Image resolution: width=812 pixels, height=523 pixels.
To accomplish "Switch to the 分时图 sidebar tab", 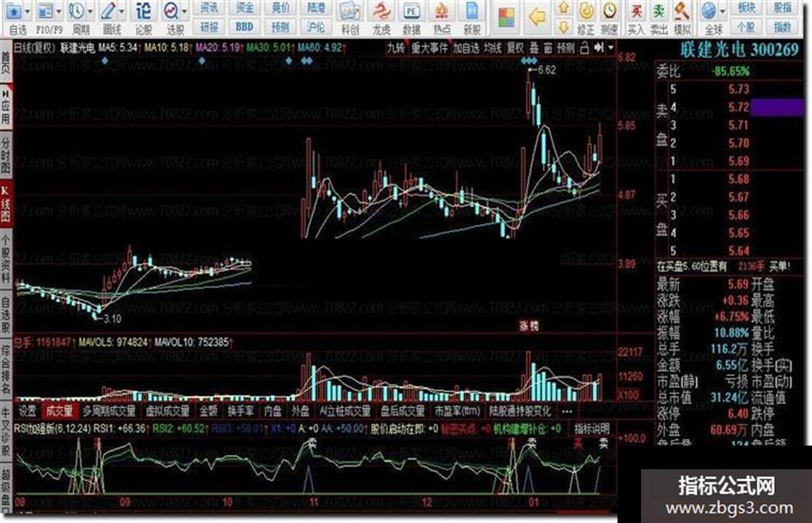I will pos(6,155).
